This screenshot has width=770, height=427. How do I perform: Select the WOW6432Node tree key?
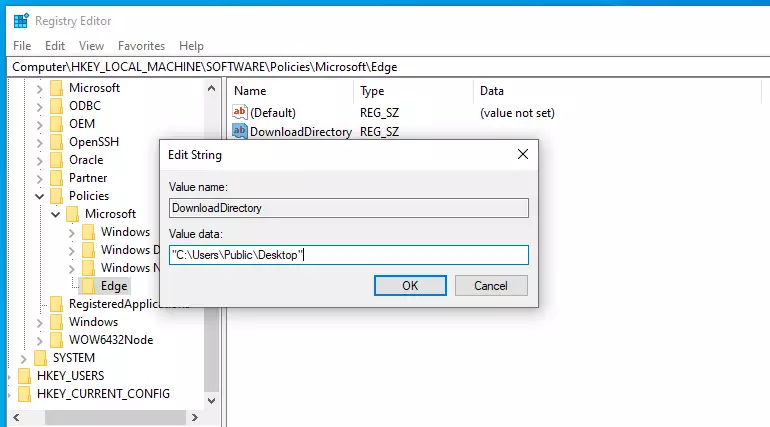pos(111,340)
